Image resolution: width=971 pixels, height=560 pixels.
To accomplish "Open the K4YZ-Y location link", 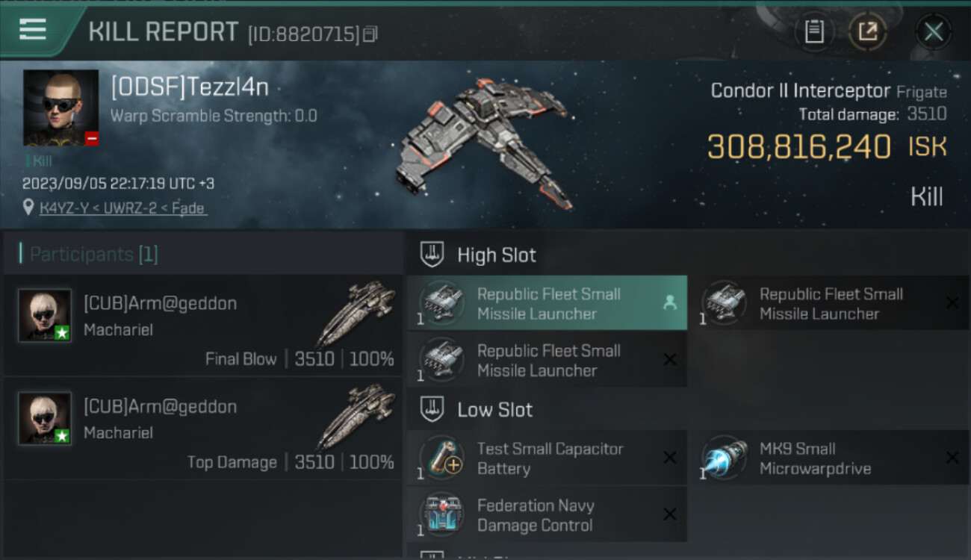I will [123, 208].
